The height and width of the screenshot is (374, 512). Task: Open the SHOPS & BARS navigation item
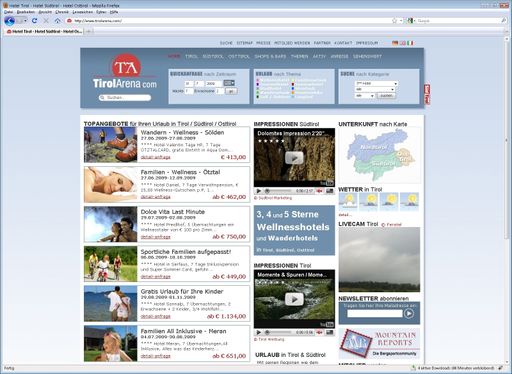click(270, 56)
